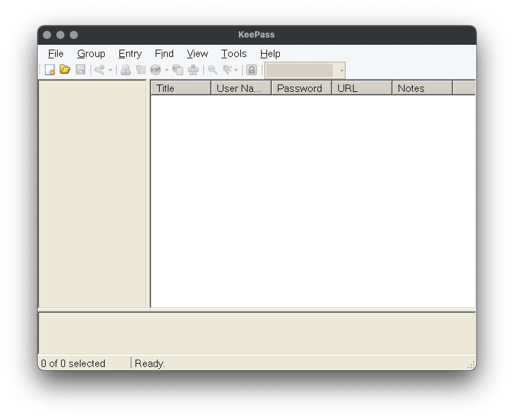Screen dimensions: 514x420
Task: Click the Copy User Name person icon
Action: coord(126,70)
